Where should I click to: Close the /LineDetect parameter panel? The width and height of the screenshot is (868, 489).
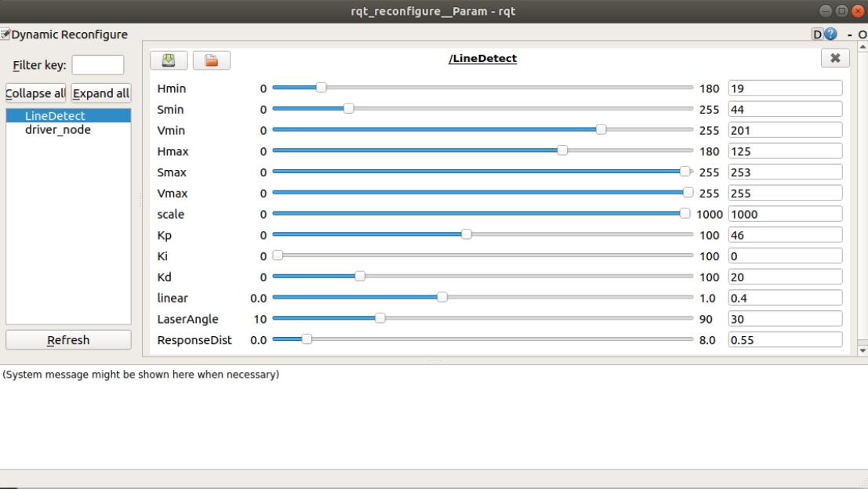835,58
